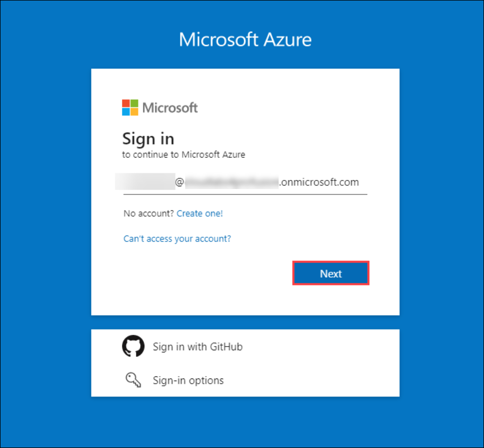Click the key icon for sign-in options

pos(133,380)
